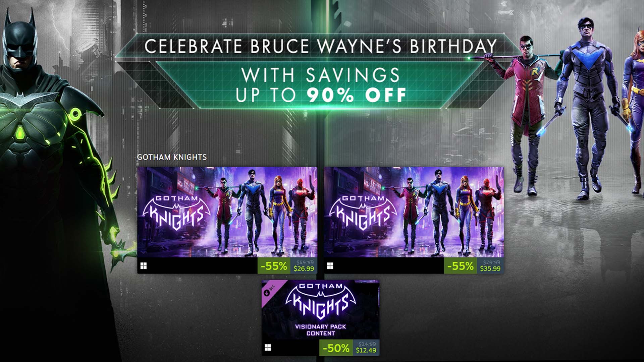The height and width of the screenshot is (362, 644).
Task: Click the Celebrate Bruce Wayne's Birthday banner title
Action: 321,46
